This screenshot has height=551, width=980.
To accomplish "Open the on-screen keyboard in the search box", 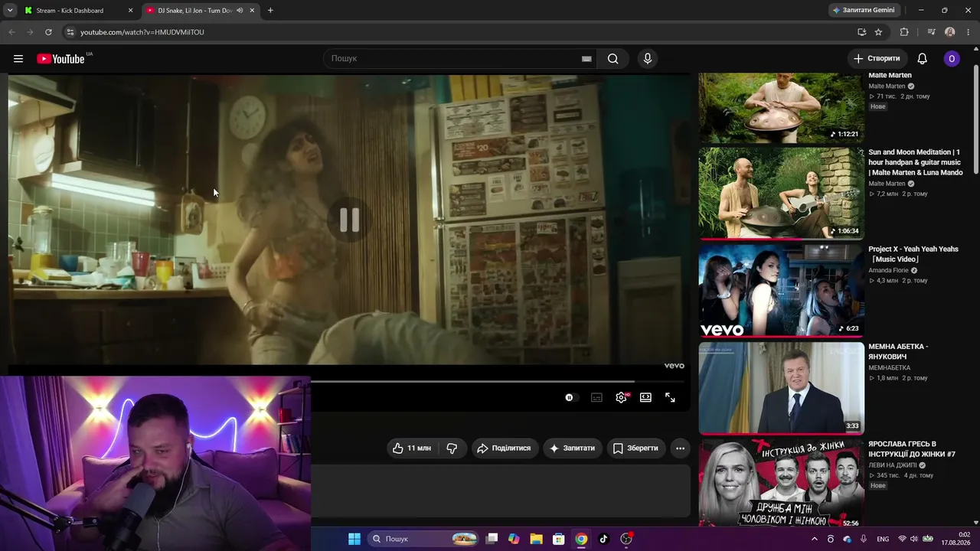I will [586, 59].
